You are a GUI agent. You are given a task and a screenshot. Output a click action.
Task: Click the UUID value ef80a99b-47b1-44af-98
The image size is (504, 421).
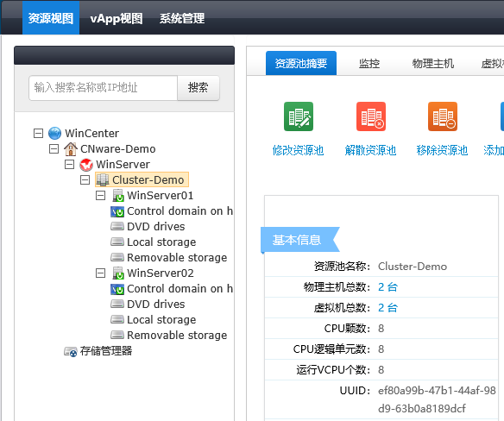(x=437, y=391)
